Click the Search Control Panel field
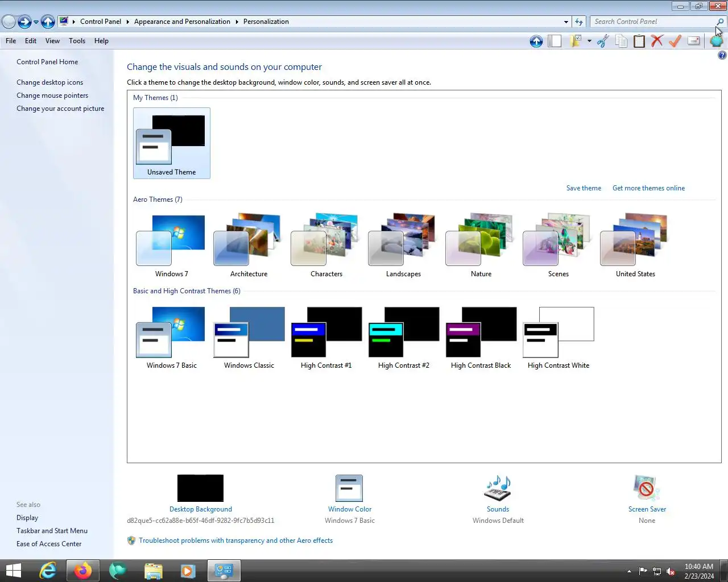The height and width of the screenshot is (582, 728). 653,22
